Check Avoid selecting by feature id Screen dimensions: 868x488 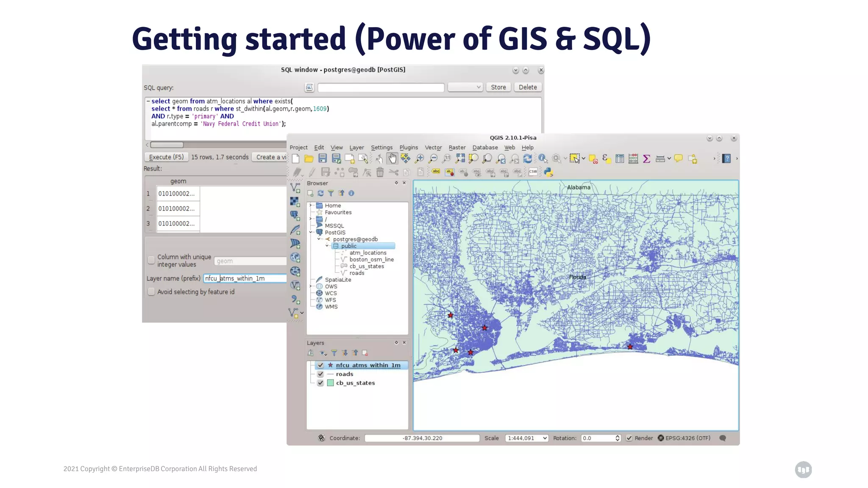coord(151,291)
